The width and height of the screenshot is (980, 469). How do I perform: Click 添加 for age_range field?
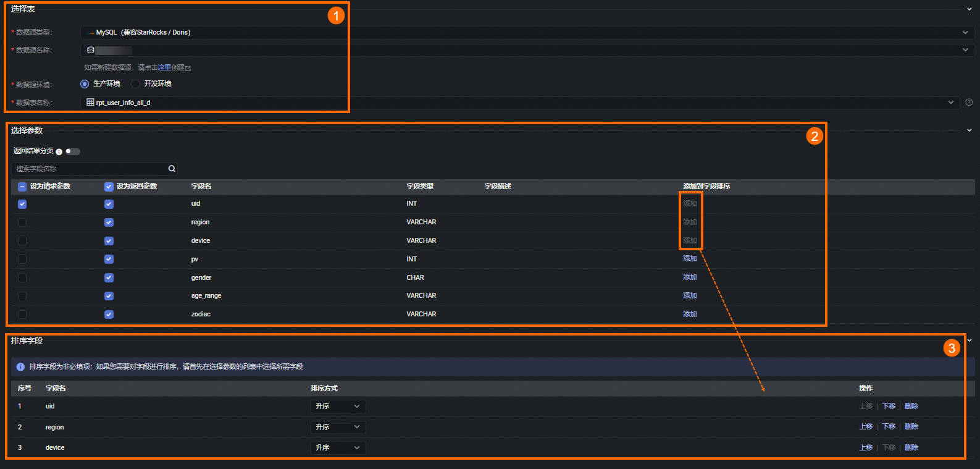point(690,296)
